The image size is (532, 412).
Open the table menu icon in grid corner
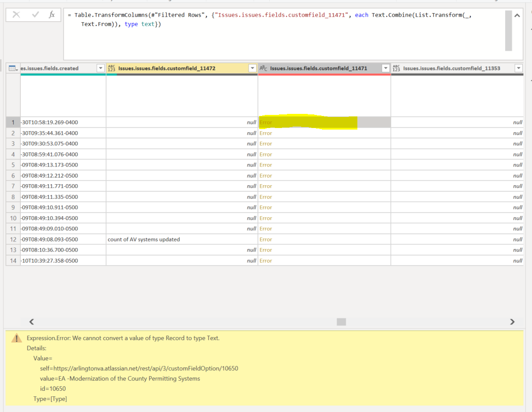(x=13, y=68)
